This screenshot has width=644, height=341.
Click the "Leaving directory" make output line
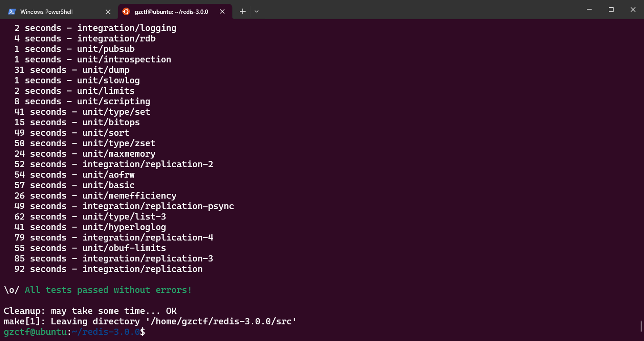150,321
